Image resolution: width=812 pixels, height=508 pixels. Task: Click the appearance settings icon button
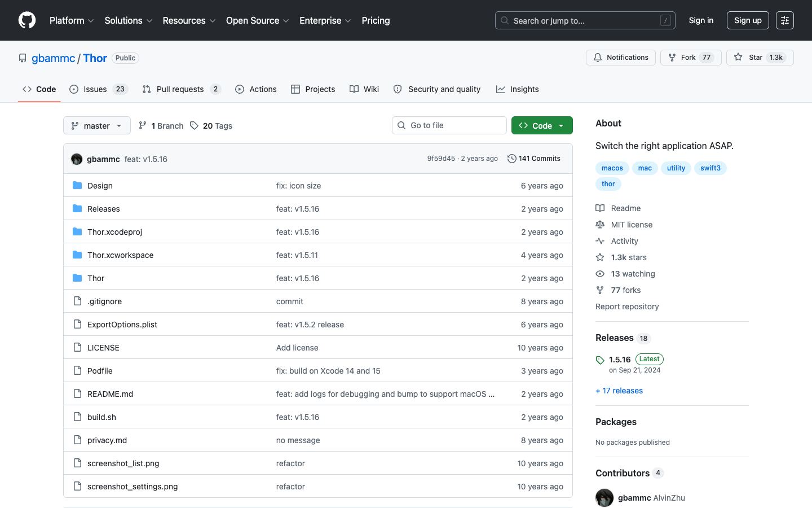(x=784, y=20)
